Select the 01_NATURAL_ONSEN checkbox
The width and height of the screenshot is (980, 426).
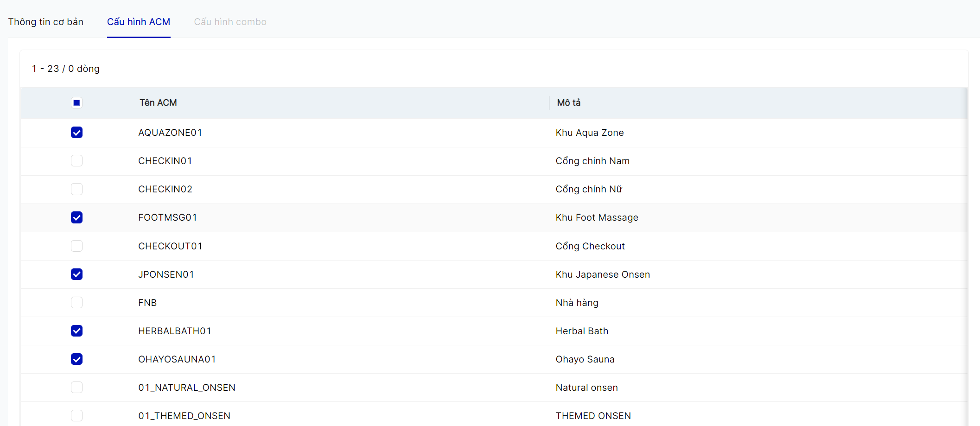point(77,388)
